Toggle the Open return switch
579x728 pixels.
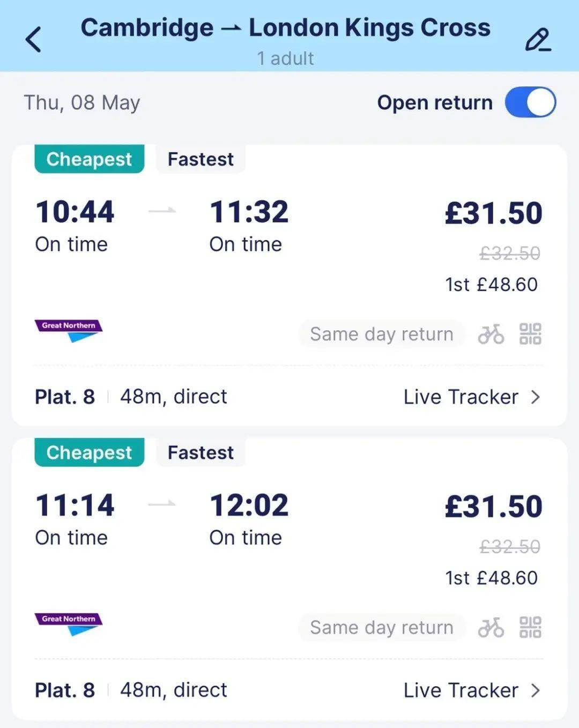coord(530,102)
